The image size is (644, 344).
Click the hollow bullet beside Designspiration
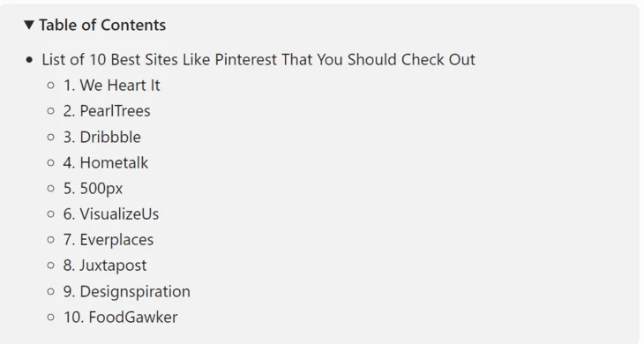point(51,291)
